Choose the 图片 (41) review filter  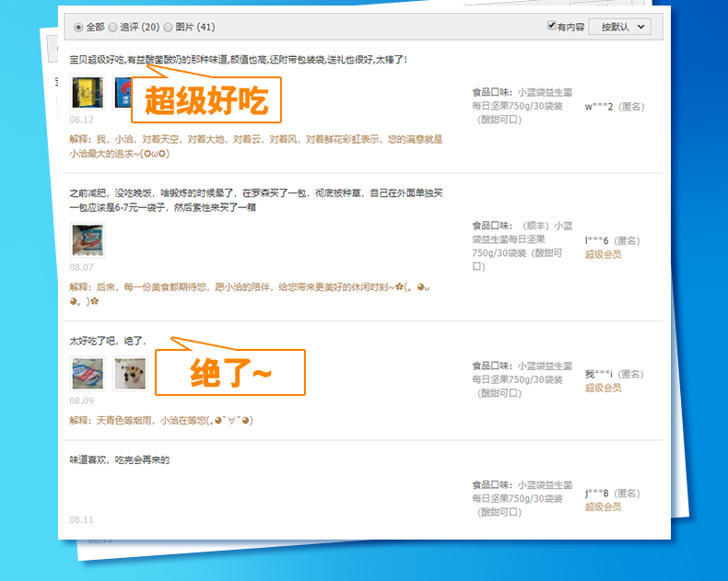click(169, 28)
